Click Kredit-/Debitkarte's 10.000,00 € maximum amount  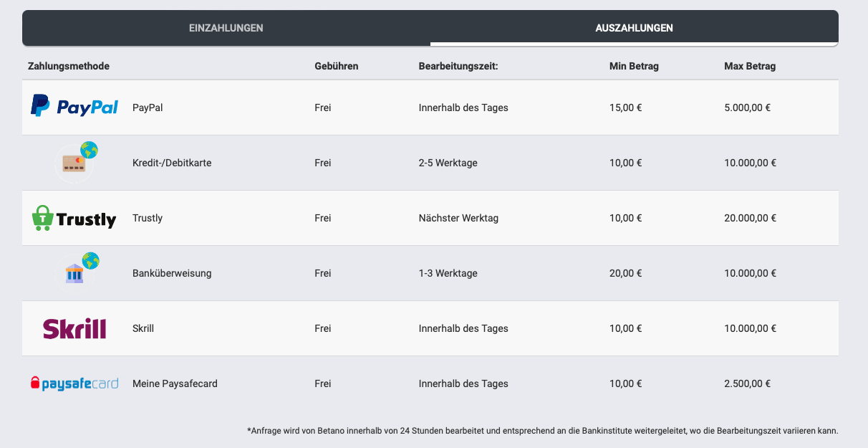[750, 163]
